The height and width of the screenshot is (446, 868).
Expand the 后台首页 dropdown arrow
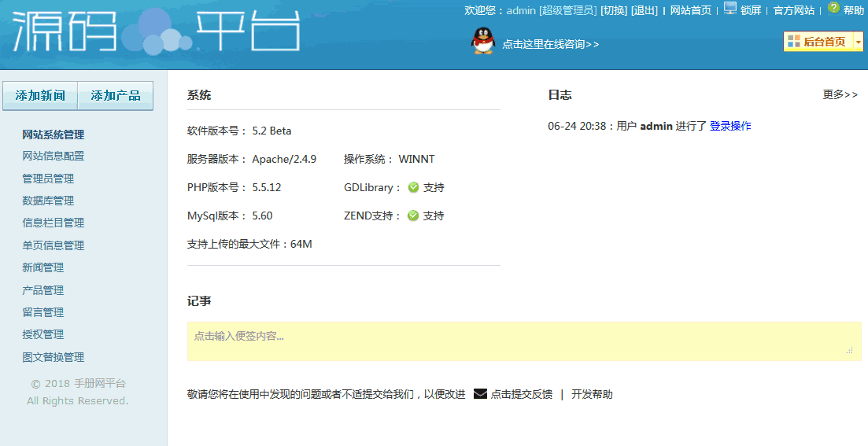(859, 42)
